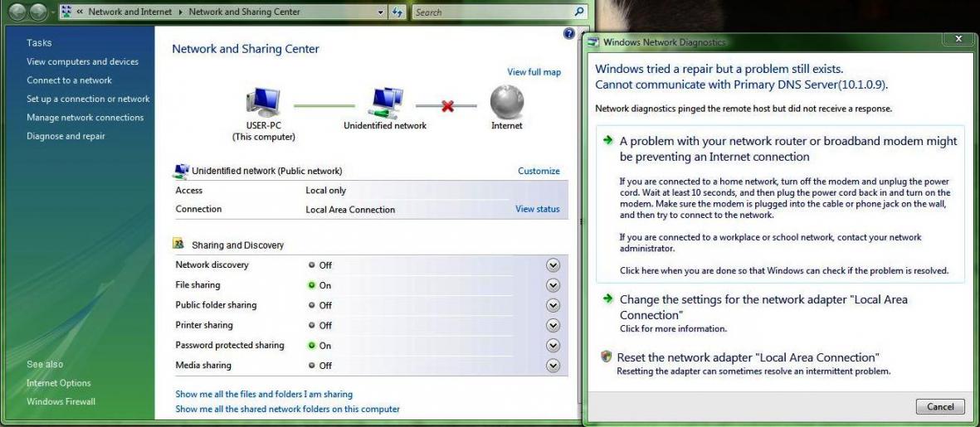This screenshot has height=427, width=980.
Task: Click the Sharing and Discovery icon
Action: 179,244
